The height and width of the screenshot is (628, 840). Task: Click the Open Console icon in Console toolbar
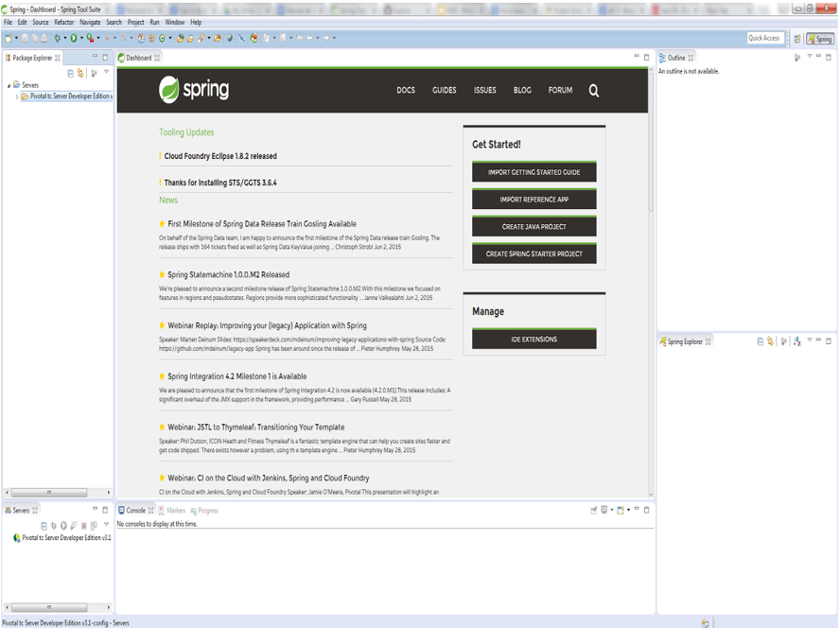click(x=621, y=510)
